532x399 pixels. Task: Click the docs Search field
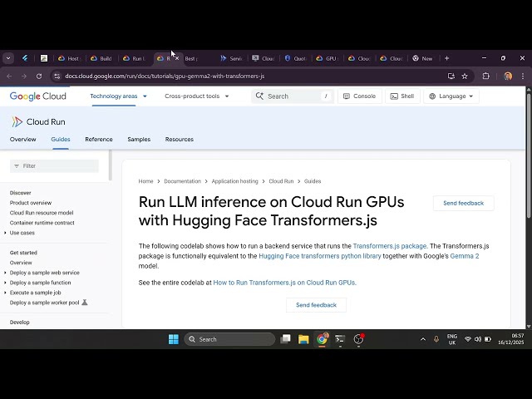293,96
